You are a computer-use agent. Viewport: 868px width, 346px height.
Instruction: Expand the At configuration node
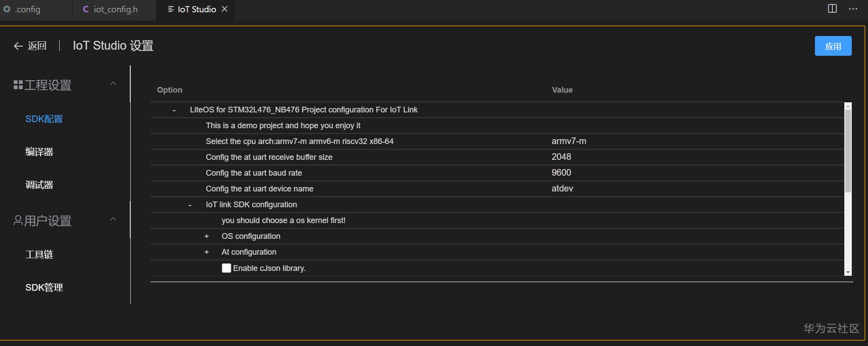[x=207, y=252]
